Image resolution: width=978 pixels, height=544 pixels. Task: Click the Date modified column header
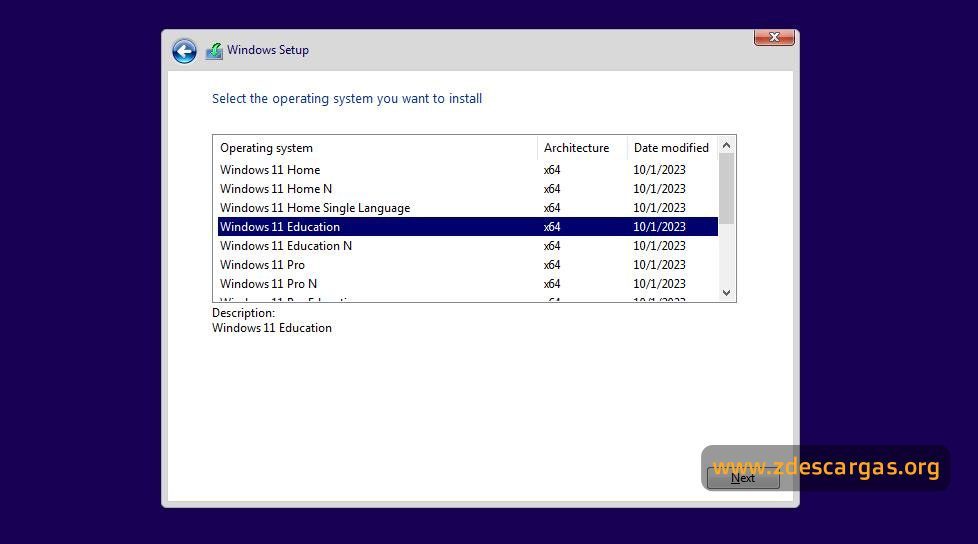672,148
